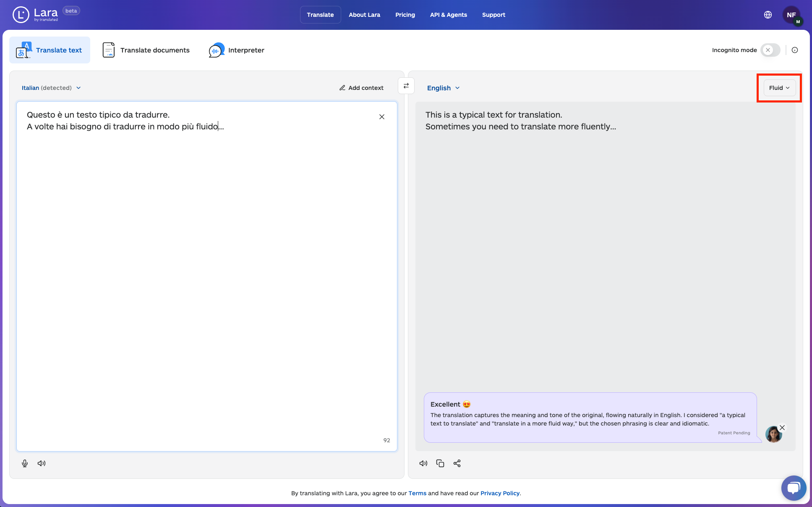Open the globe language selector icon

[768, 15]
